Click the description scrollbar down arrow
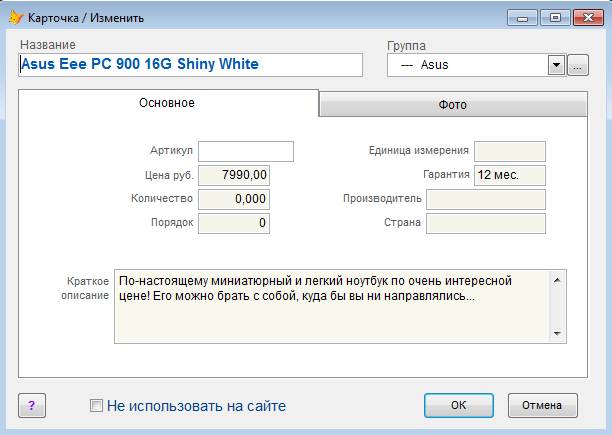612x435 pixels. tap(557, 334)
